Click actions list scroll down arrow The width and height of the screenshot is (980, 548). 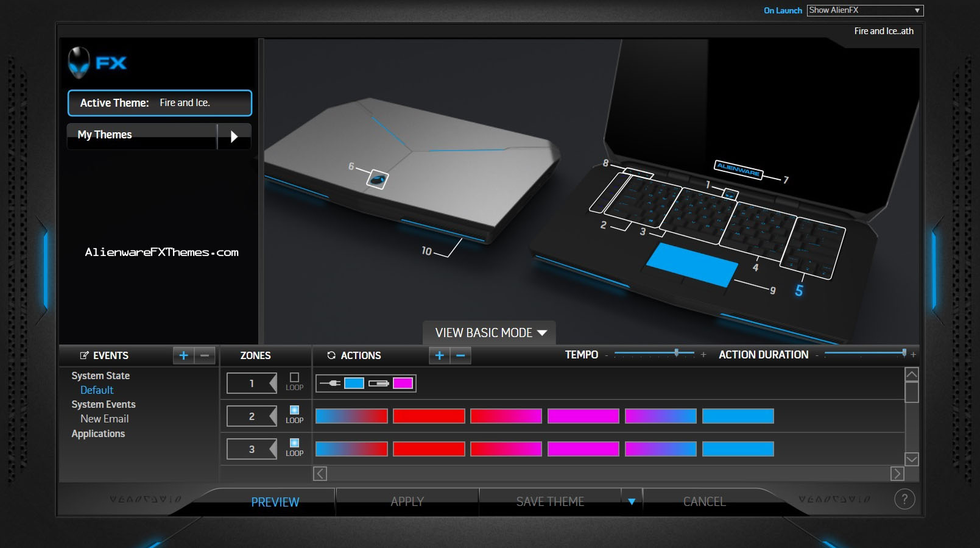tap(911, 459)
